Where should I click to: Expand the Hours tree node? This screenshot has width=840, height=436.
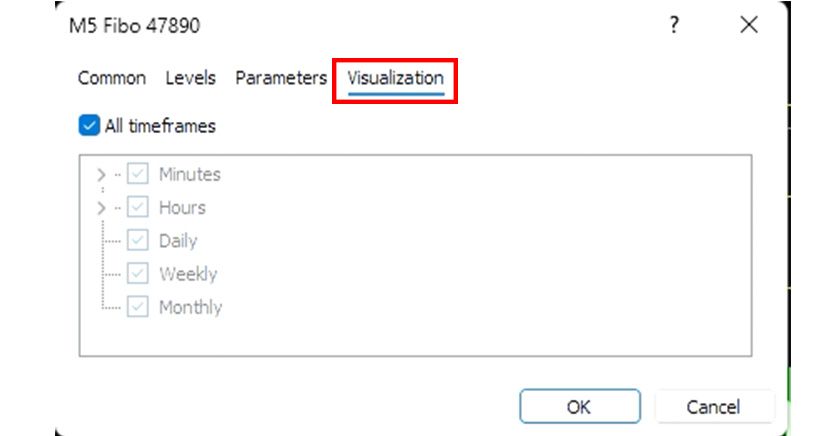point(100,208)
